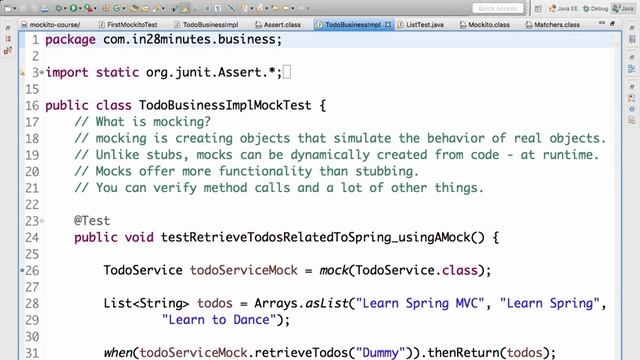This screenshot has height=360, width=640.
Task: Open the Declaration view icon in right trim
Action: (x=632, y=120)
